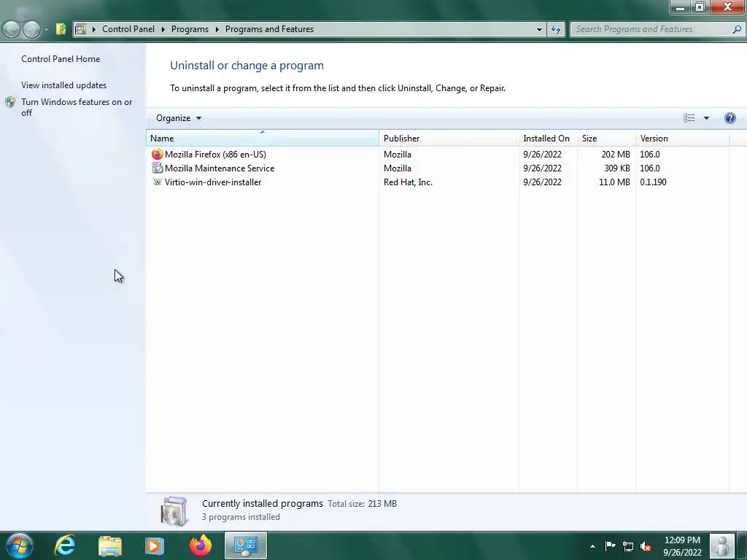Expand the arrow after Control Panel breadcrumb
The image size is (747, 560).
(163, 29)
